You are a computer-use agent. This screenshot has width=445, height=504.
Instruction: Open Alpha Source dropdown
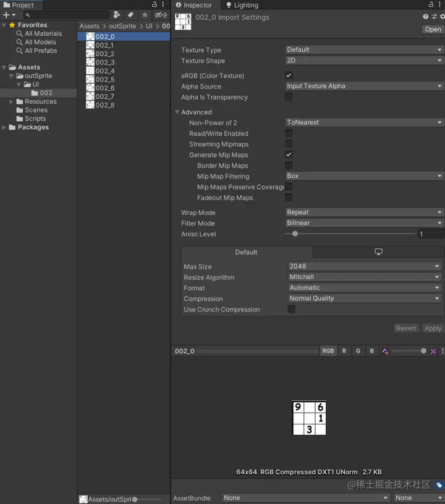[x=364, y=86]
